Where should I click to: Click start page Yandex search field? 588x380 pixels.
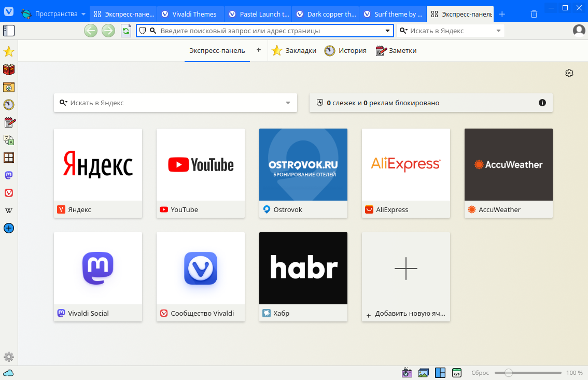pos(175,103)
